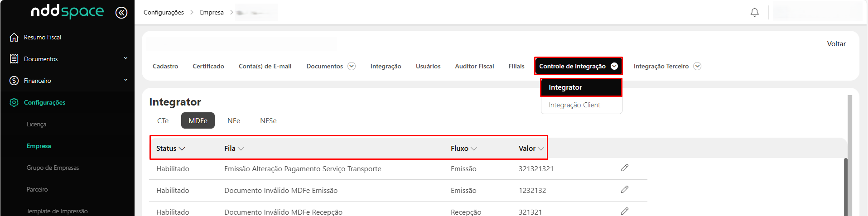Click the Resumo Fiscal home icon
The image size is (868, 216).
coord(14,37)
